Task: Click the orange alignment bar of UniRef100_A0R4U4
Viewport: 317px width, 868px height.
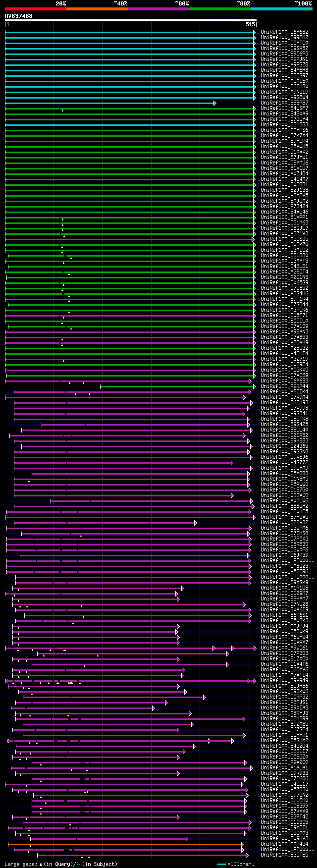Action: pyautogui.click(x=126, y=844)
